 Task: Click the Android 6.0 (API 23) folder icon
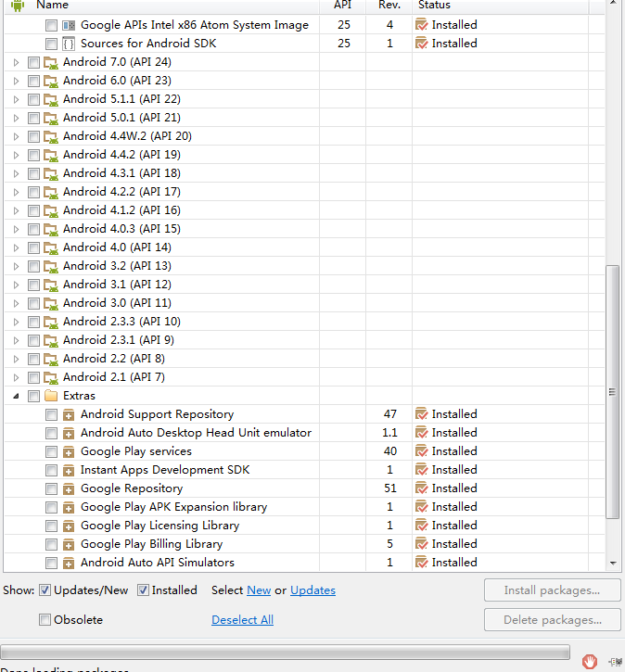(51, 81)
